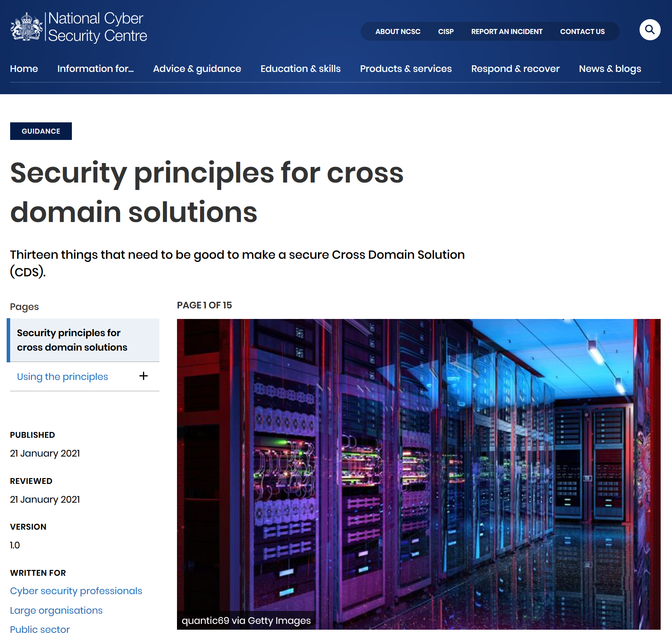Viewport: 672px width, 643px height.
Task: Click REPORT AN INCIDENT button
Action: point(506,32)
